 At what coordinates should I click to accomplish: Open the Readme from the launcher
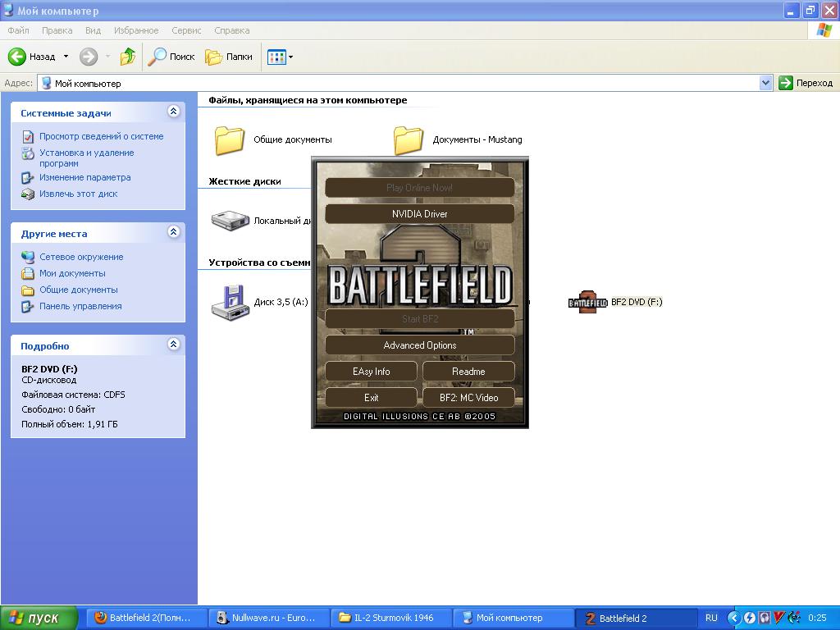[x=468, y=372]
